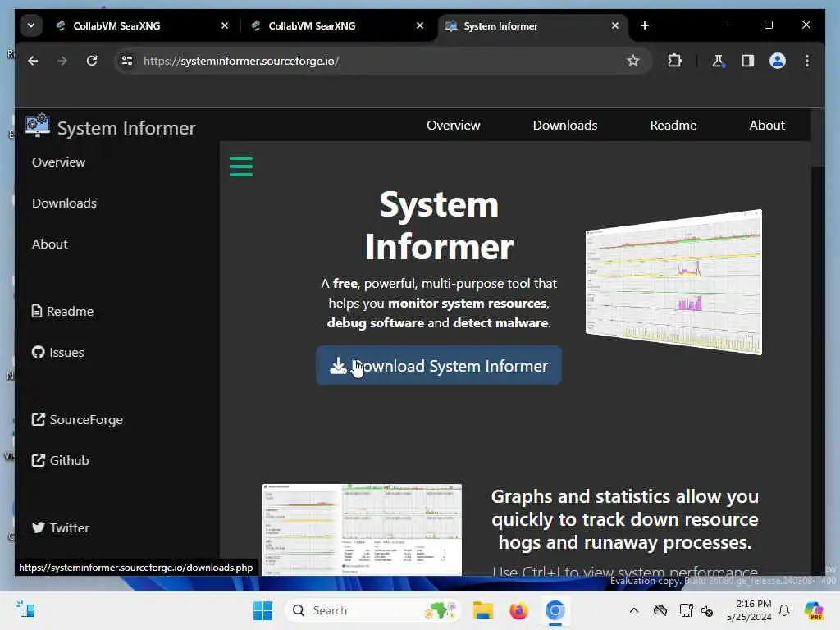Screen dimensions: 840x630
Task: Open Chrome three-dot menu
Action: pyautogui.click(x=807, y=61)
